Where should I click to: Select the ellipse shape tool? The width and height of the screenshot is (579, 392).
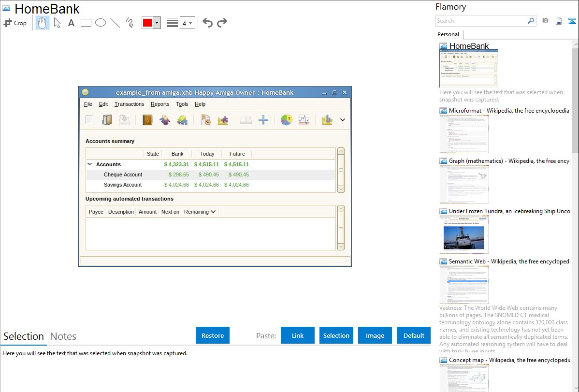pyautogui.click(x=101, y=23)
